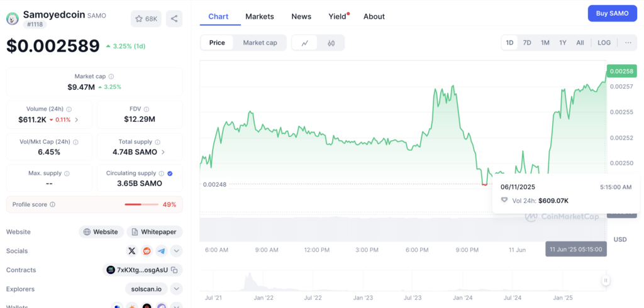Click the Buy SAMO button
The height and width of the screenshot is (308, 644).
point(613,13)
